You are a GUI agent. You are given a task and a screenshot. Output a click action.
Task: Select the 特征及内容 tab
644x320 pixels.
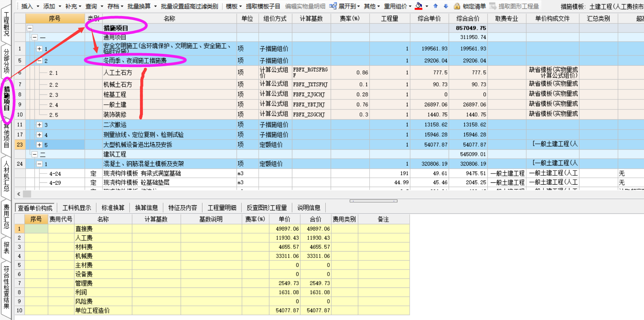click(183, 208)
